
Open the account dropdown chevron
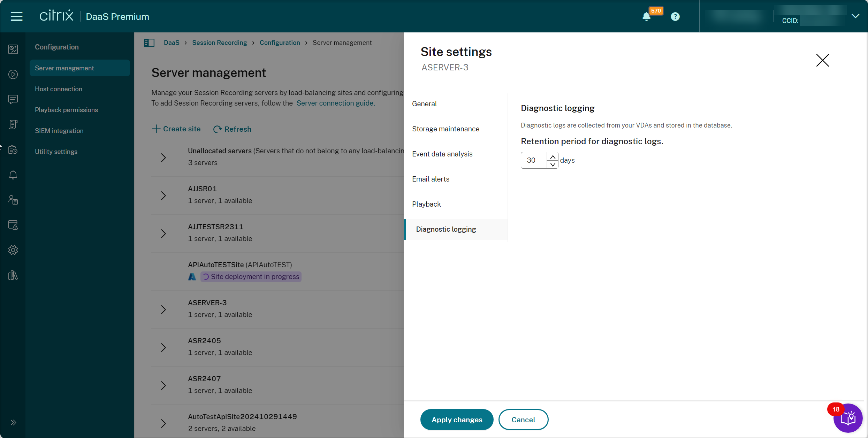point(855,16)
